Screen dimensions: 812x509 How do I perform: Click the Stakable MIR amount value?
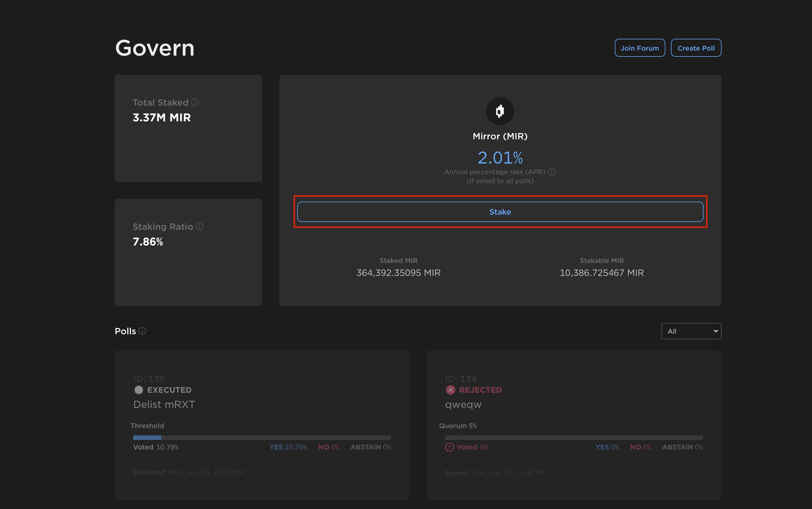tap(602, 273)
